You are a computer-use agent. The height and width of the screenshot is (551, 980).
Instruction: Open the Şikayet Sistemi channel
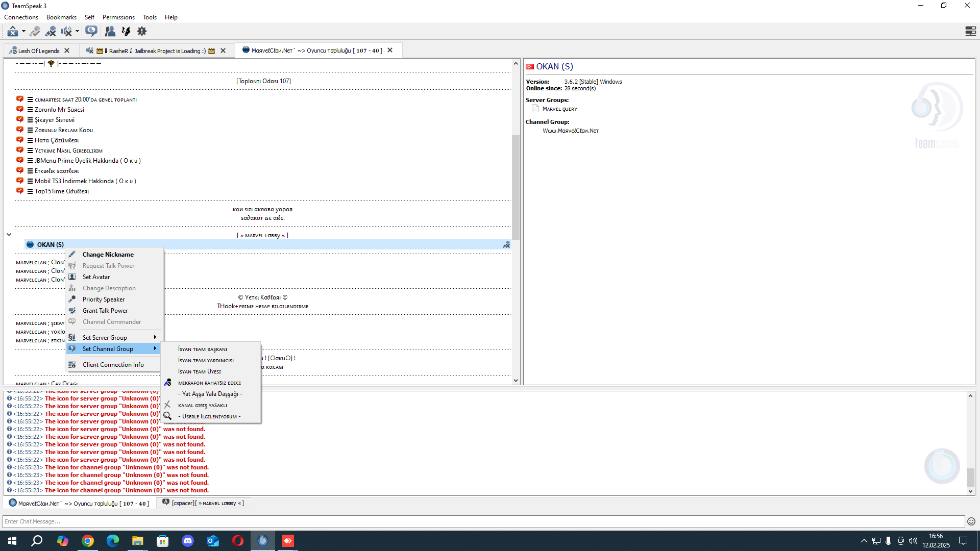pyautogui.click(x=55, y=120)
